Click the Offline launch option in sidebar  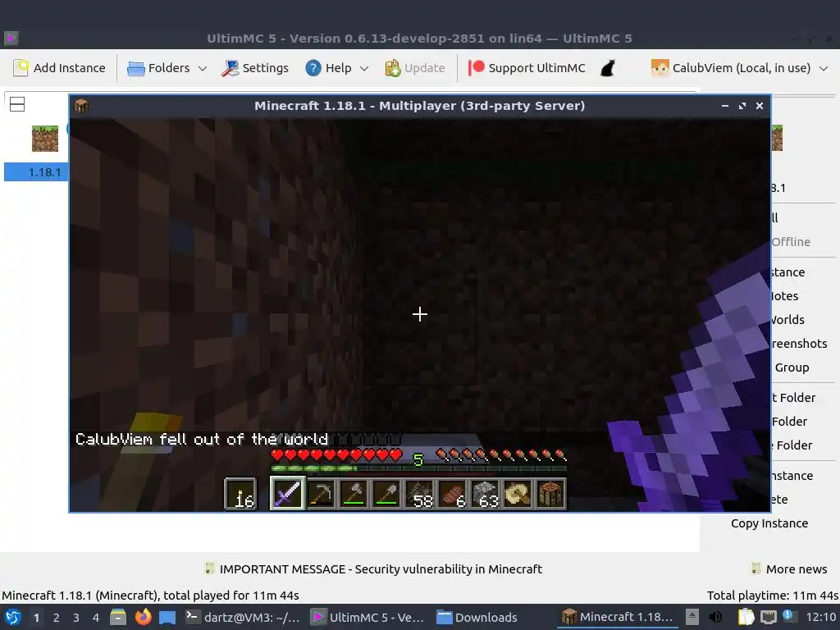(791, 242)
